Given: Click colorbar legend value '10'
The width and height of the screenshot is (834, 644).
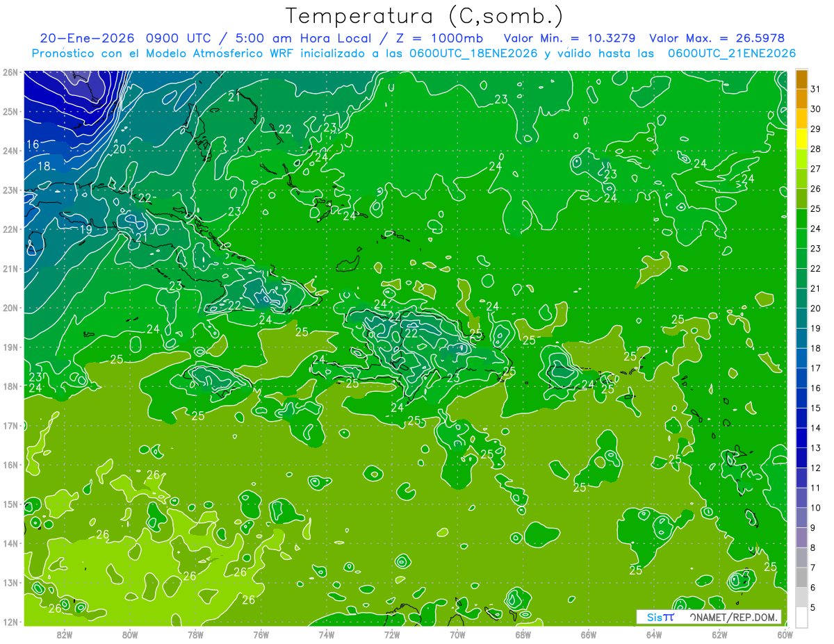Looking at the screenshot, I should click(x=815, y=508).
